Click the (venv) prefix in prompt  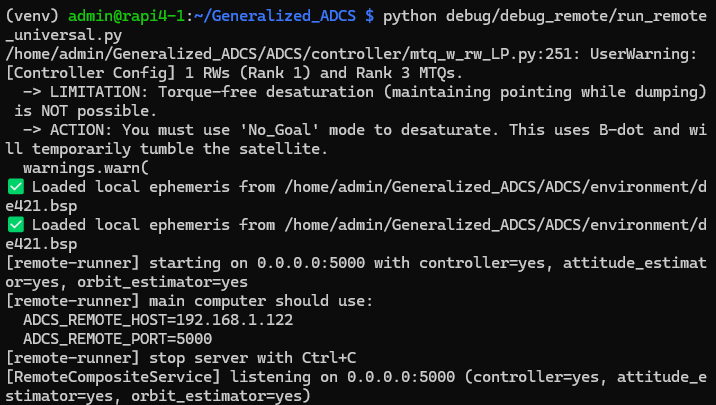click(x=32, y=16)
